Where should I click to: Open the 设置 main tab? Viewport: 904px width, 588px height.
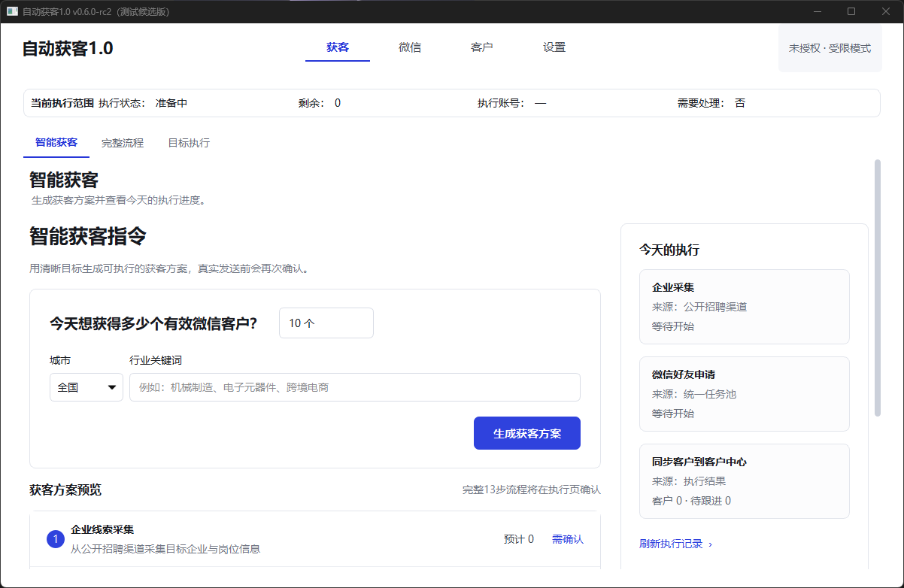[x=554, y=47]
